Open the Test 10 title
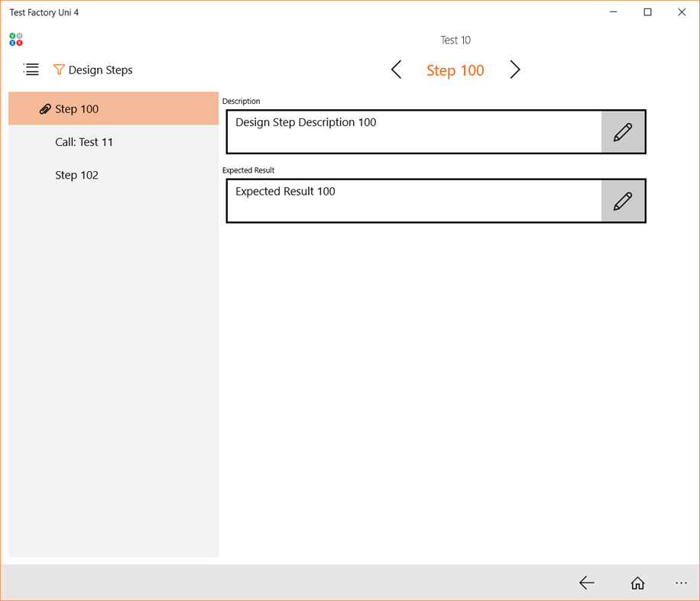 click(x=455, y=40)
